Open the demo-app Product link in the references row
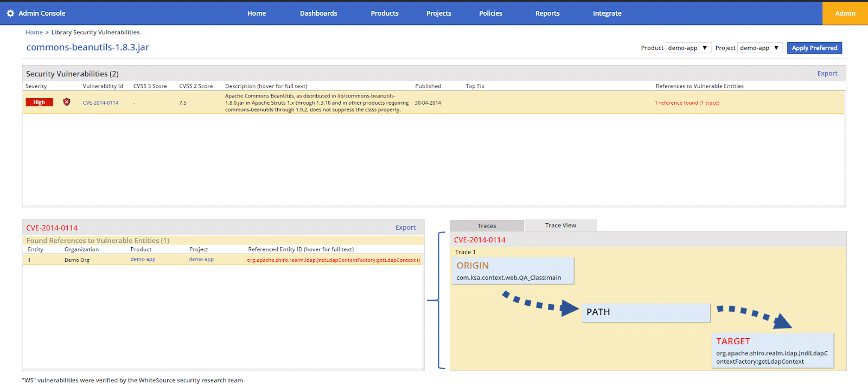868x387 pixels. (x=143, y=260)
